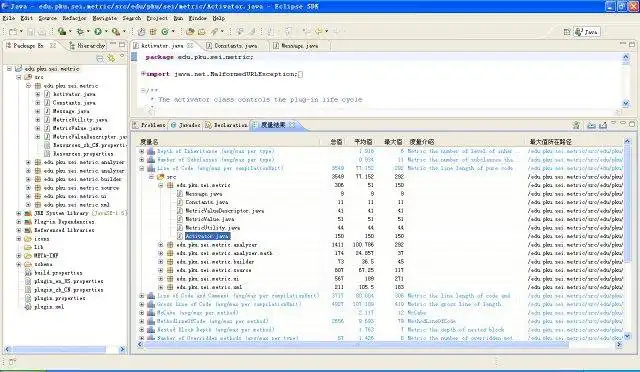The height and width of the screenshot is (372, 640).
Task: Minimize the Package Explorer view
Action: click(113, 44)
